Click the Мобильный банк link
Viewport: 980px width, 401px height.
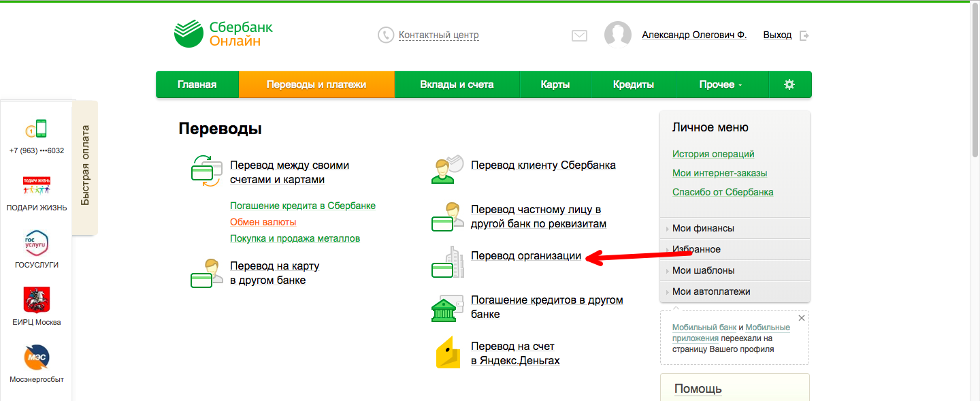(x=704, y=327)
